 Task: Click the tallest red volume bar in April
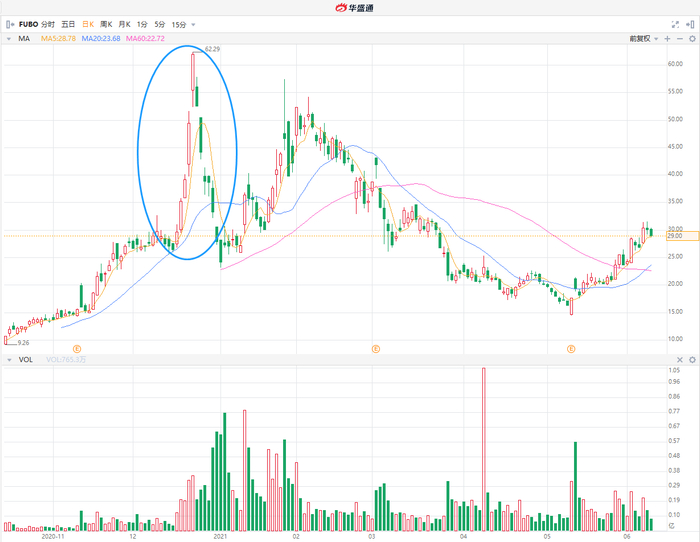click(483, 449)
